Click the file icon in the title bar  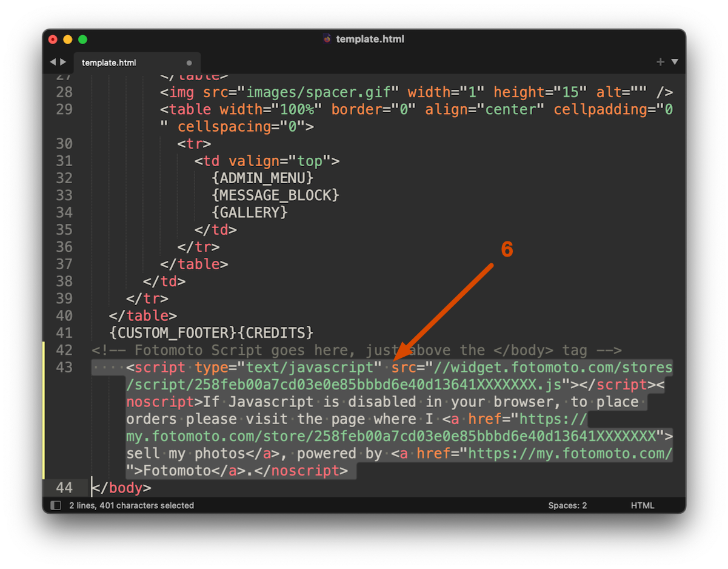point(327,39)
